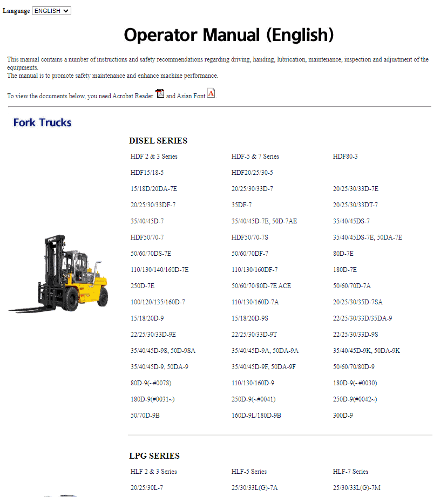The image size is (447, 504).
Task: Open the HDF 2 & 3 Series manual
Action: pos(154,156)
